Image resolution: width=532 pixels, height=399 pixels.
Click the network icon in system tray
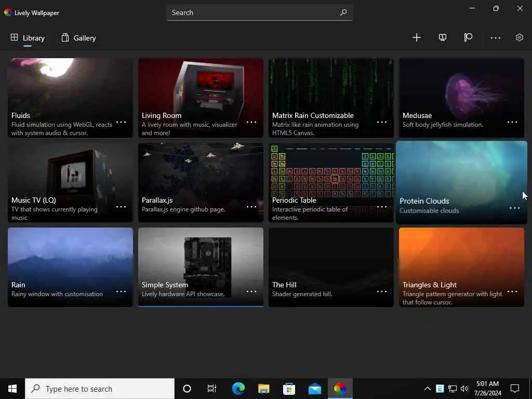click(453, 389)
